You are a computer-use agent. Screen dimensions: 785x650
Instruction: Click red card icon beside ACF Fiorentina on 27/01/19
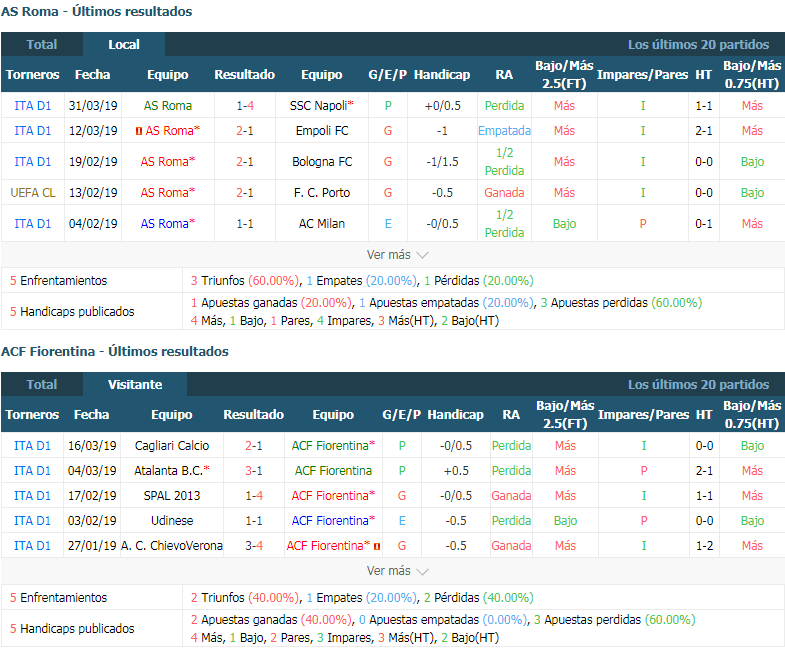pos(377,546)
